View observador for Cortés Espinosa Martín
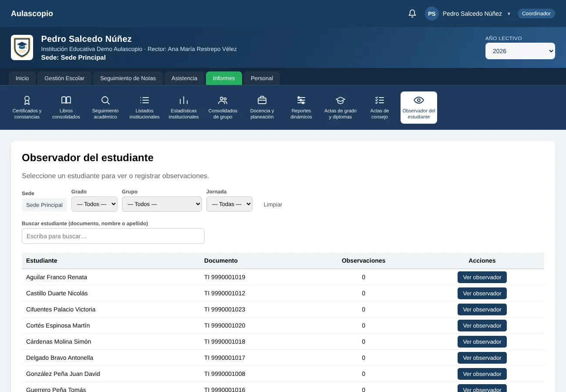 (x=482, y=325)
